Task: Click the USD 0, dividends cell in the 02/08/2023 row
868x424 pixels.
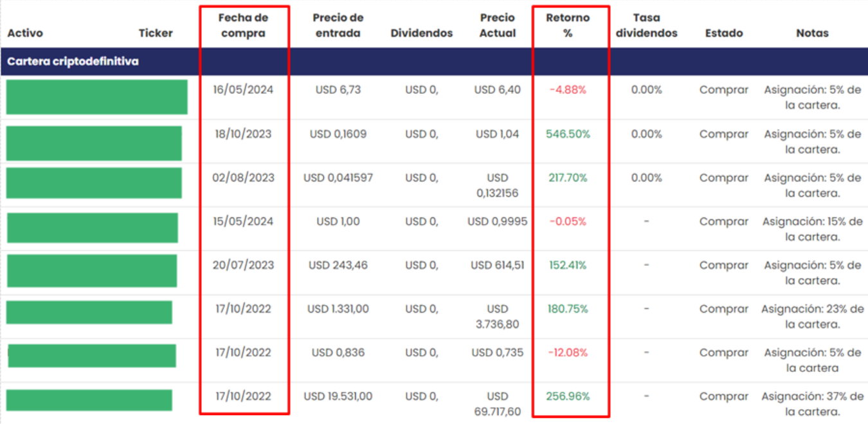Action: click(x=422, y=178)
